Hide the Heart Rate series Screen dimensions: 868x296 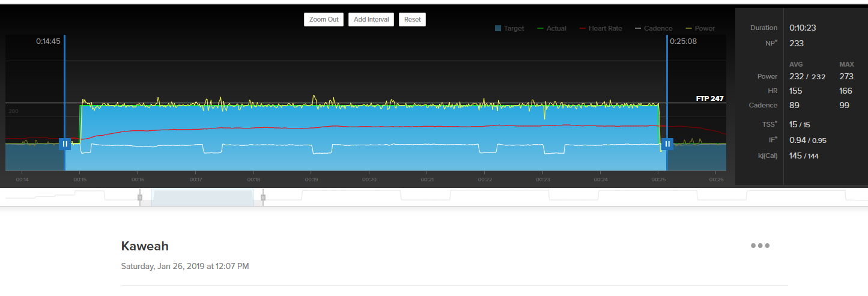[601, 28]
